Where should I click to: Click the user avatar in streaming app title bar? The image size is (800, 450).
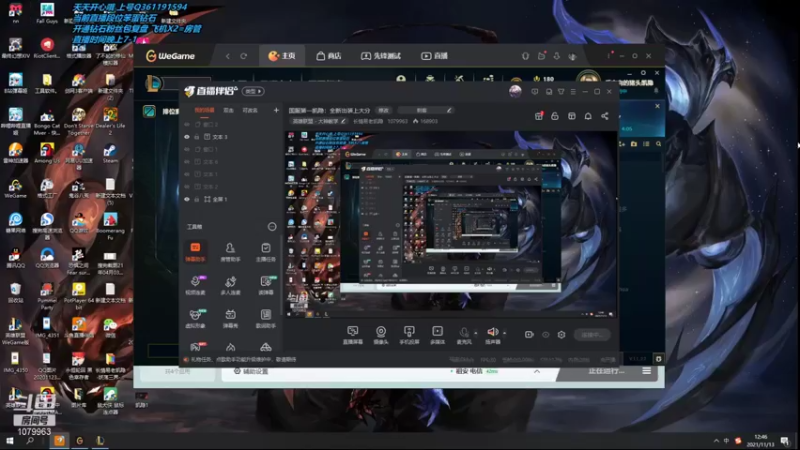[x=515, y=91]
